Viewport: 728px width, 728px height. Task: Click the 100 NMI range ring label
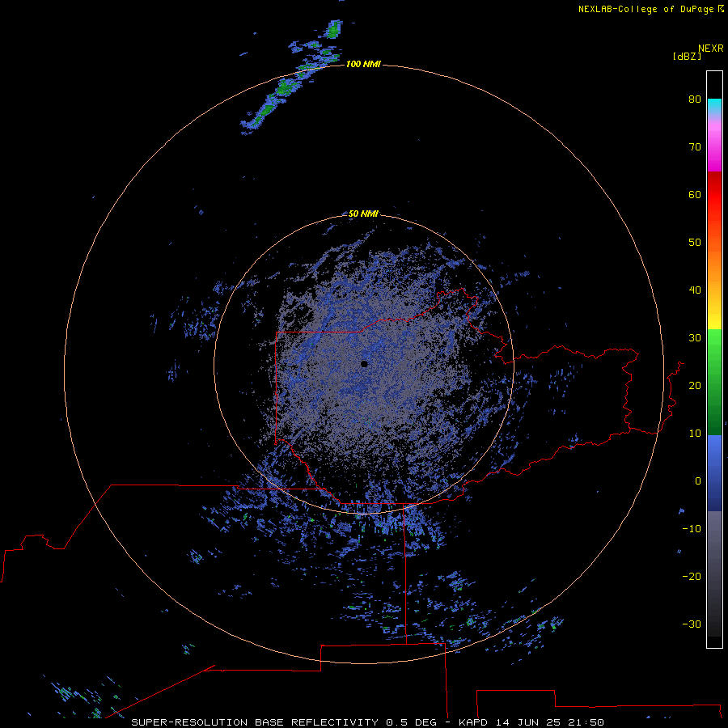pos(363,64)
